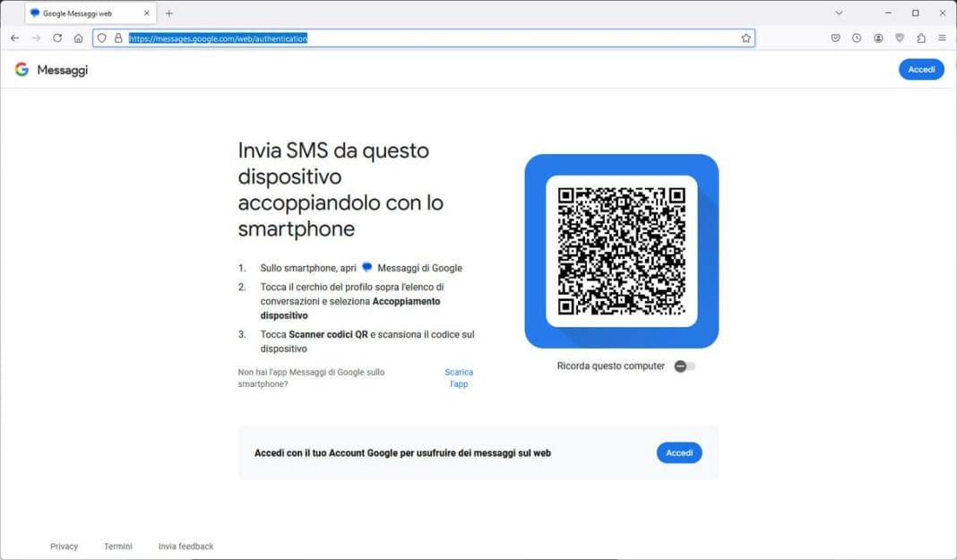Open the Pocket save icon
957x560 pixels.
[x=835, y=38]
